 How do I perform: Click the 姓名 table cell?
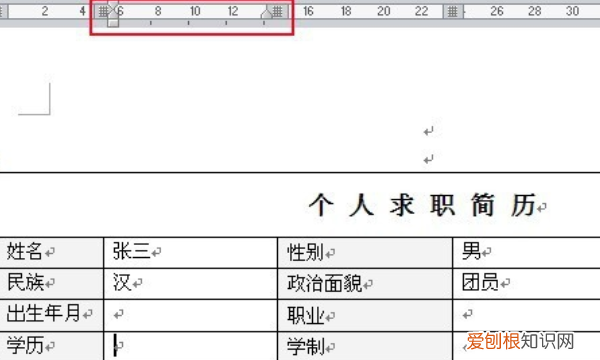(51, 252)
